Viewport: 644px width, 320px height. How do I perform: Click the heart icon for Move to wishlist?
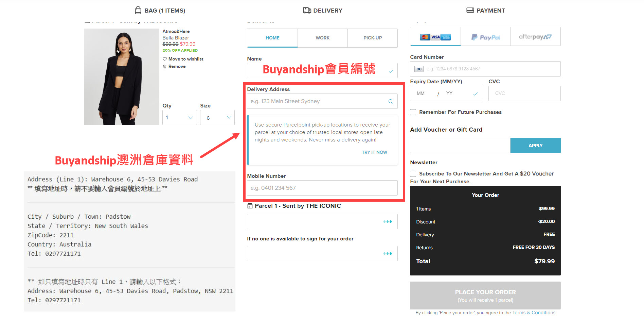tap(165, 59)
